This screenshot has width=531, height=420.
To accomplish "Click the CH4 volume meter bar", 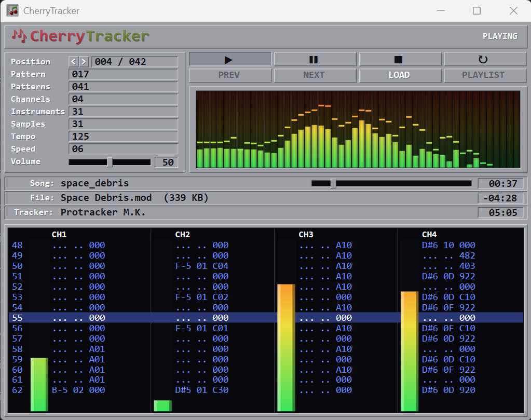I will coord(410,351).
